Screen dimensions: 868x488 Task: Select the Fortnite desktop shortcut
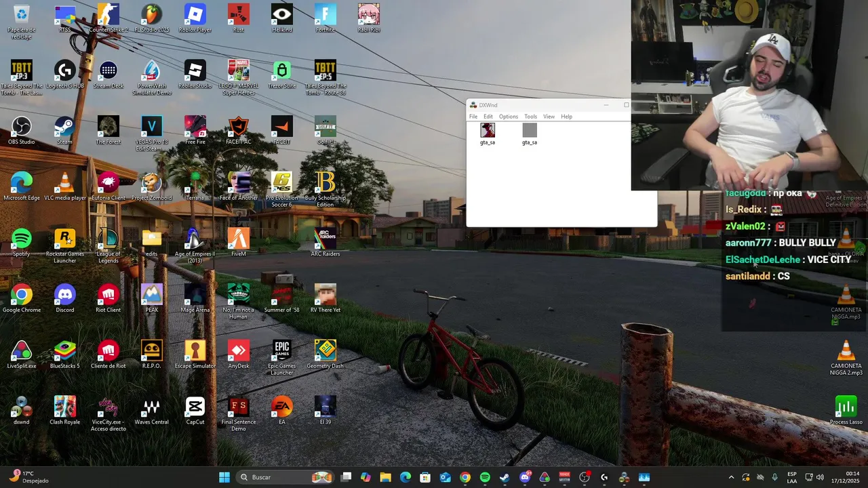(325, 18)
